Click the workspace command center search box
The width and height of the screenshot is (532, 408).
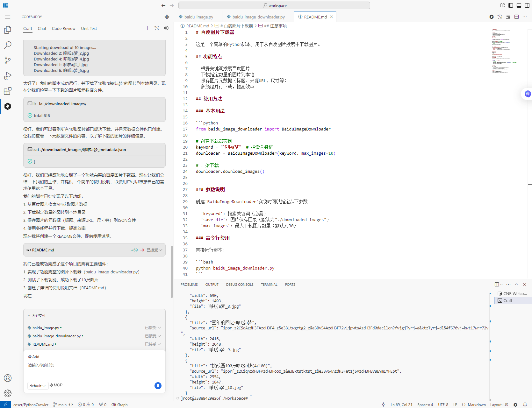coord(274,5)
